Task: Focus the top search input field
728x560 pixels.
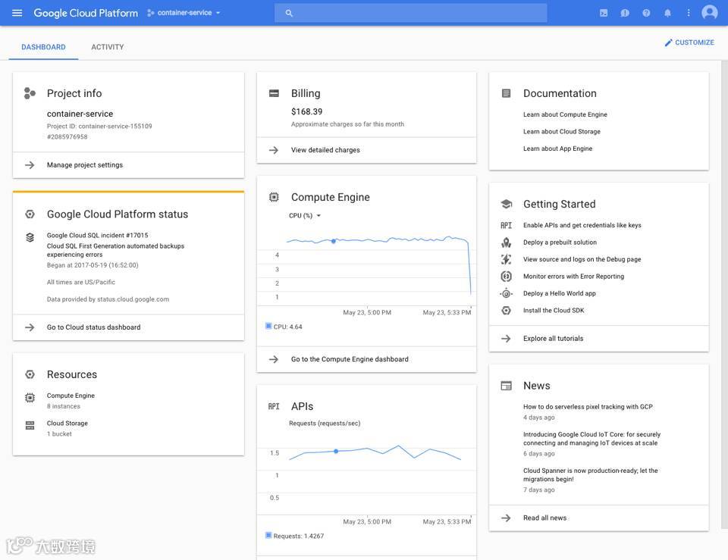Action: point(410,13)
